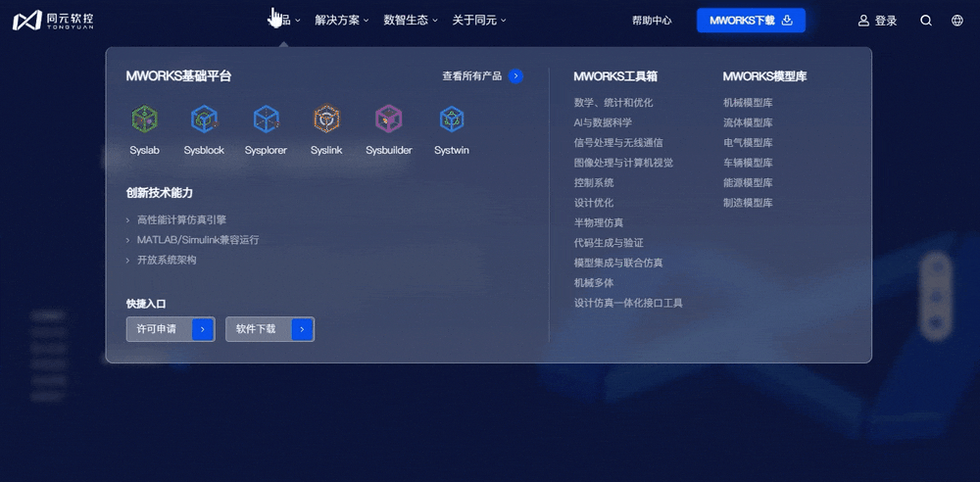Image resolution: width=980 pixels, height=482 pixels.
Task: Select 数学、统计和优化 toolbox
Action: click(613, 103)
